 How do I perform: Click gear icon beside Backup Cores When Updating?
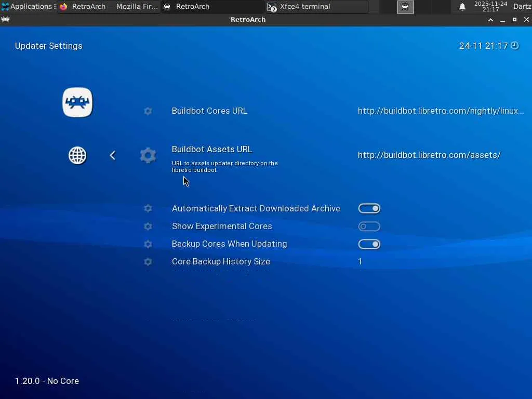click(x=148, y=244)
